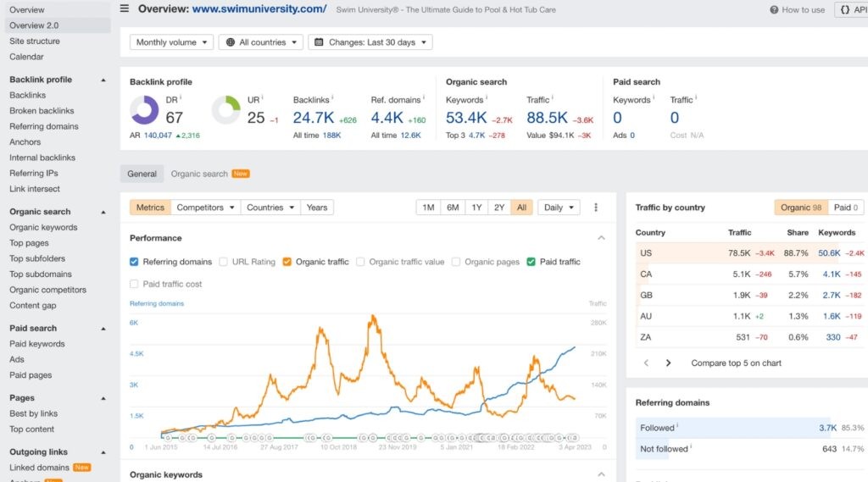Screen dimensions: 868x482
Task: Open the Daily interval dropdown
Action: coord(559,208)
